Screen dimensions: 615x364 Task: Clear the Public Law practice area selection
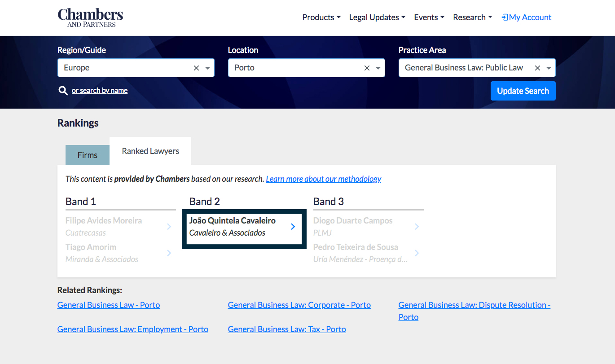[x=537, y=68]
